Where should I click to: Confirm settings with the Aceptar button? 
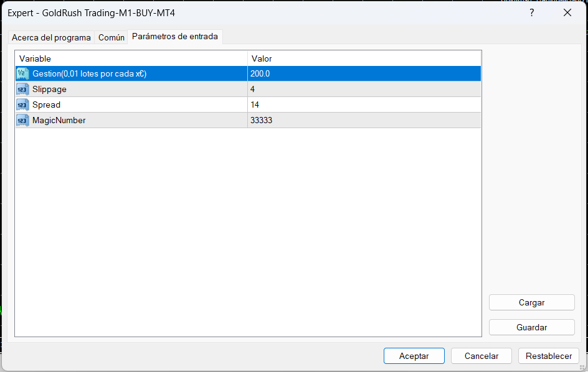point(414,356)
